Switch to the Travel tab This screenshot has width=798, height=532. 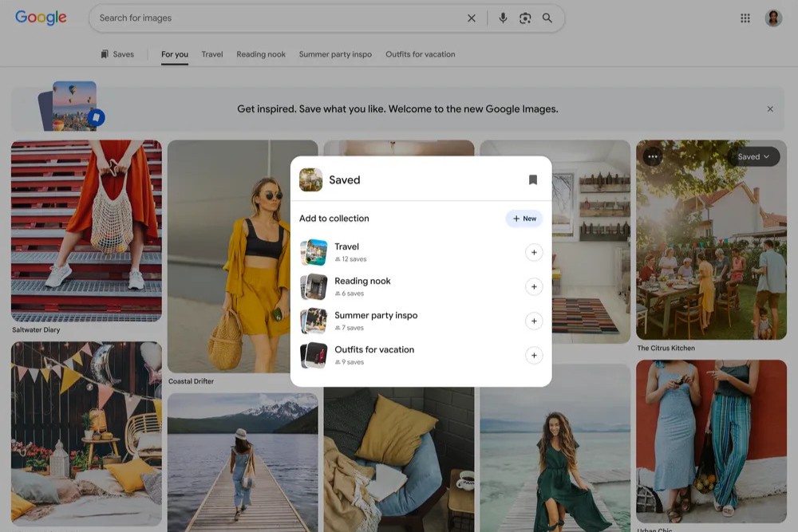pos(212,54)
